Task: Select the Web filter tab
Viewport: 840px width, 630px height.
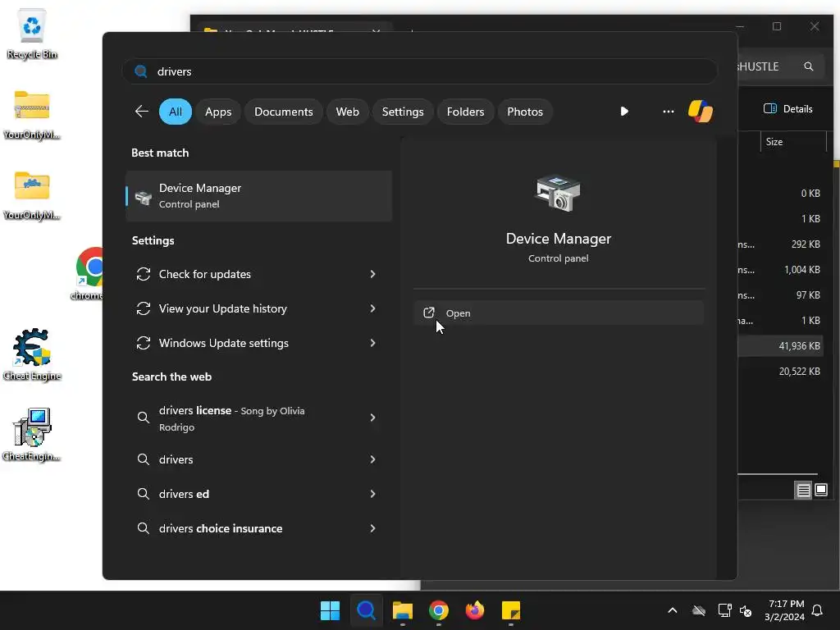Action: pos(347,112)
